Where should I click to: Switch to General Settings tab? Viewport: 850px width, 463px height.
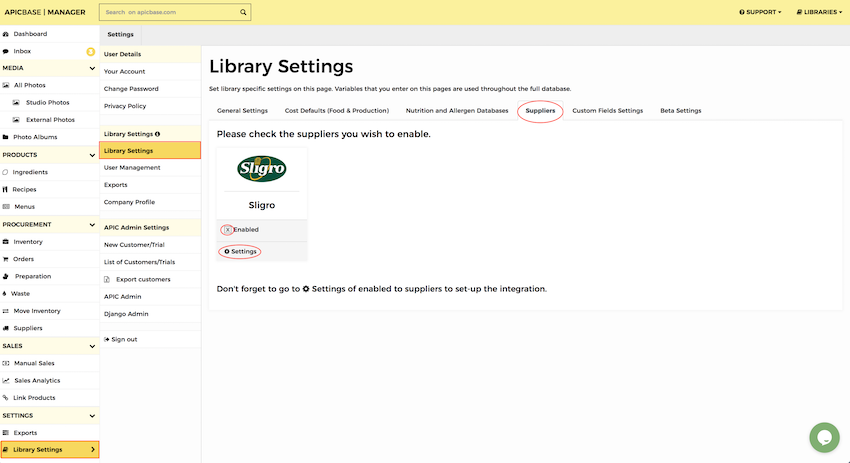coord(242,111)
